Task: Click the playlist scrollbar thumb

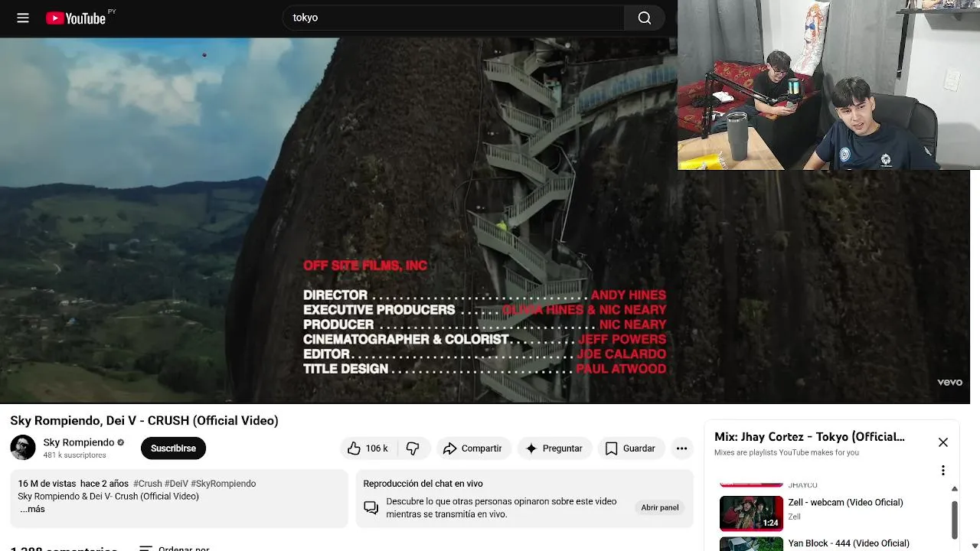Action: pos(954,520)
